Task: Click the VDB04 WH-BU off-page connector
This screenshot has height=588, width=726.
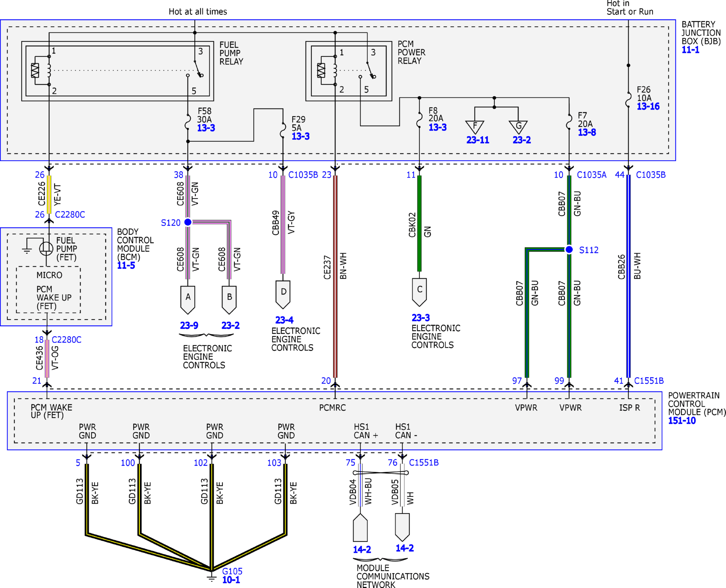Action: (360, 528)
